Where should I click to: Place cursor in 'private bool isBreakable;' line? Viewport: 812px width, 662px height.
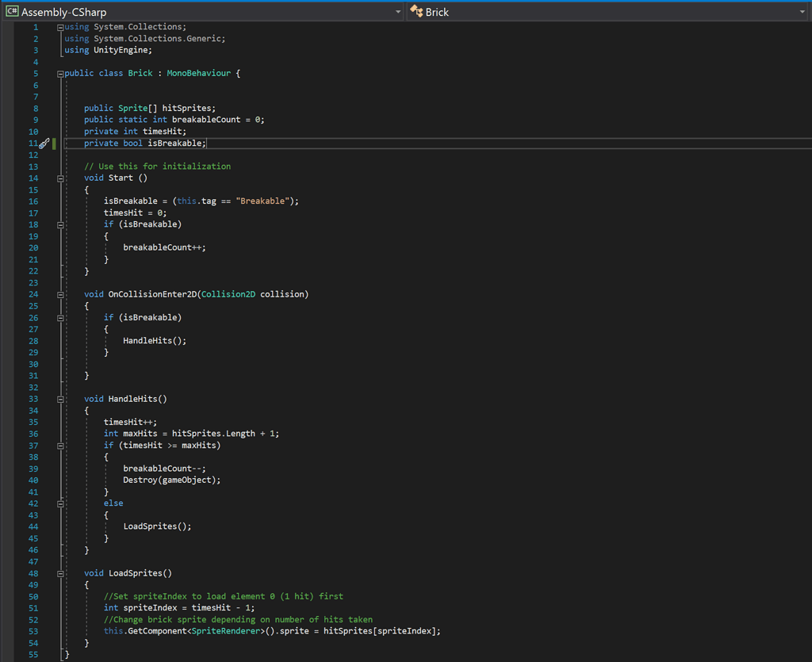145,143
